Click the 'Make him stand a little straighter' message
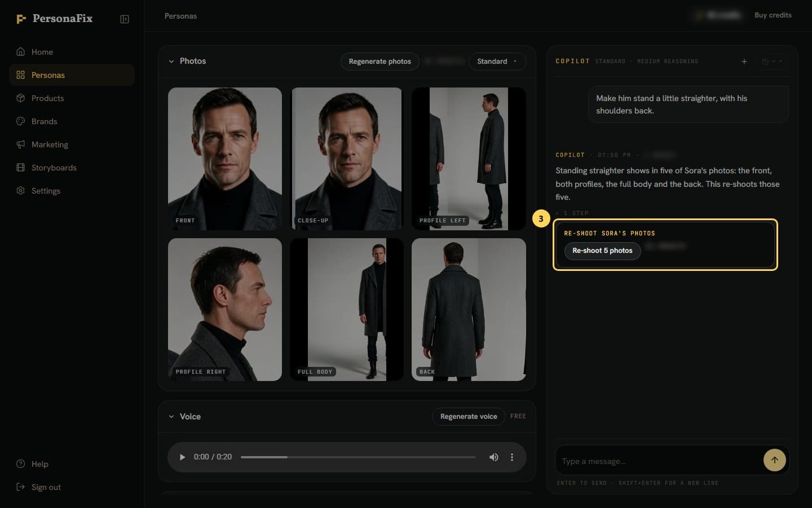The image size is (812, 508). [688, 104]
